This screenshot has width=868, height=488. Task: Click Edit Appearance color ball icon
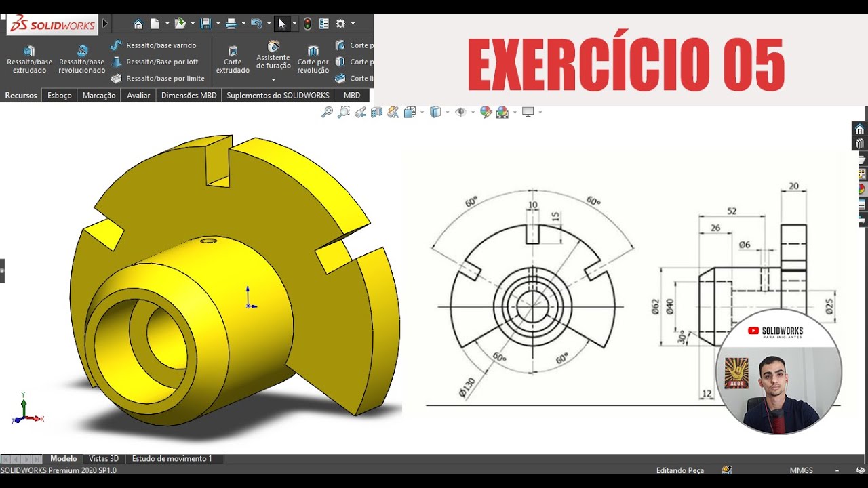click(486, 112)
